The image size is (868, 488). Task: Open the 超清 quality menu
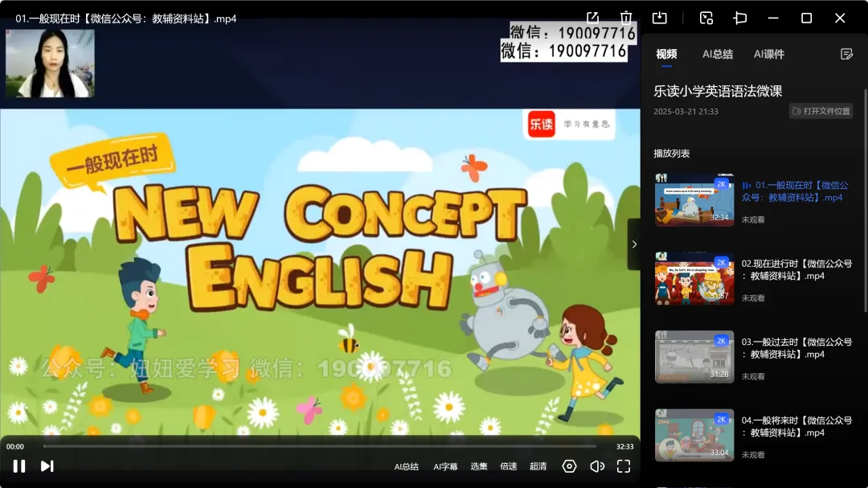click(538, 466)
